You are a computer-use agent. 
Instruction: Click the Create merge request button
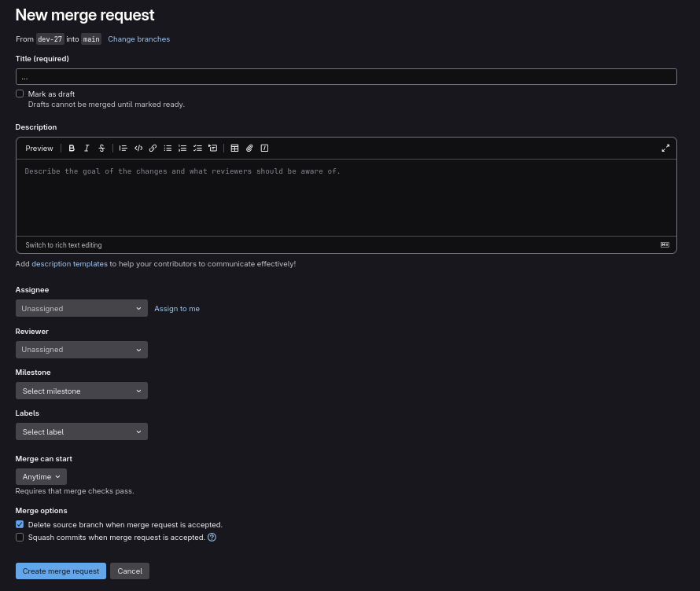pos(61,571)
